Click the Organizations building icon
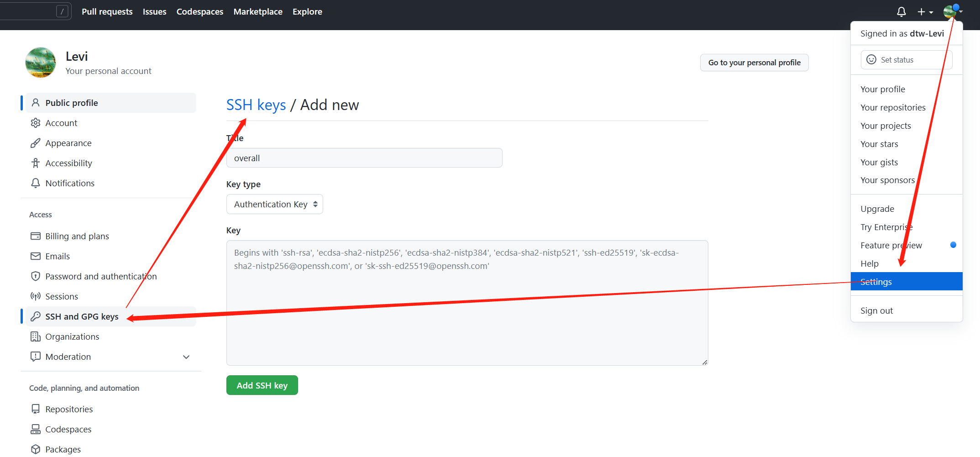The height and width of the screenshot is (457, 980). click(36, 336)
